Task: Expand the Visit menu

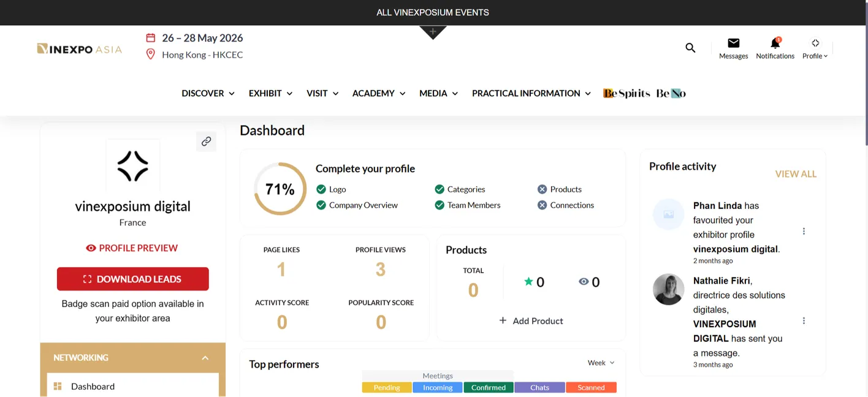Action: pyautogui.click(x=322, y=93)
